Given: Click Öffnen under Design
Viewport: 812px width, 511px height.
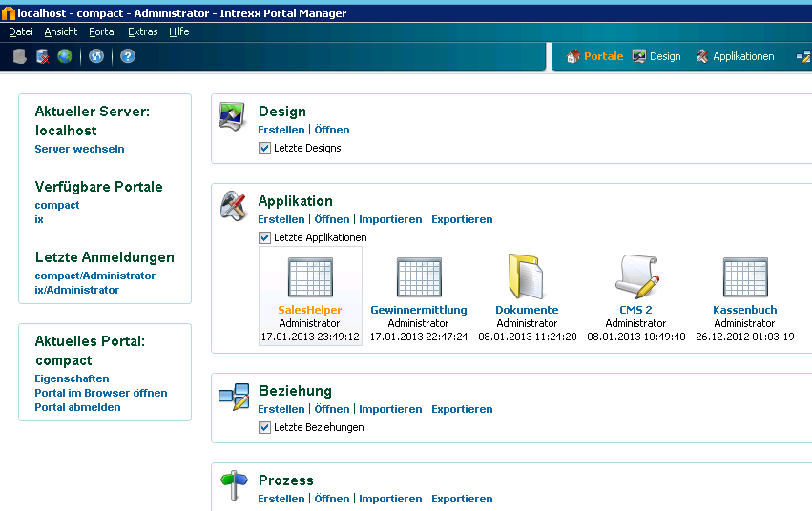Looking at the screenshot, I should (332, 130).
